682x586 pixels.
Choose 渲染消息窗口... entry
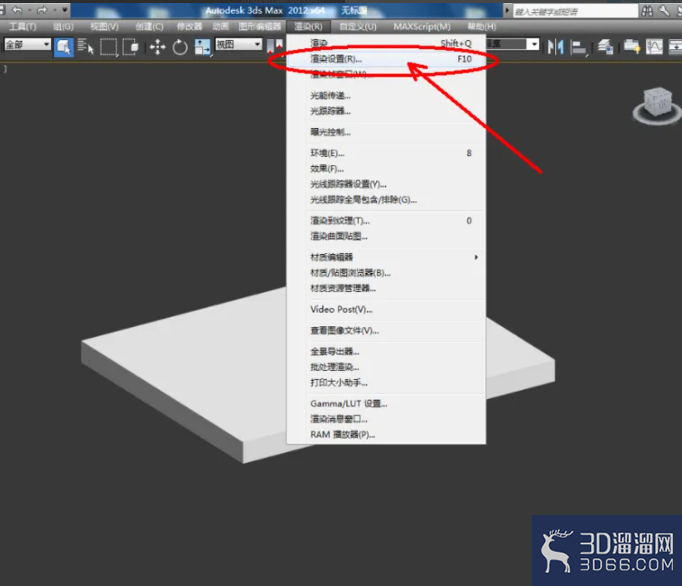click(x=386, y=419)
